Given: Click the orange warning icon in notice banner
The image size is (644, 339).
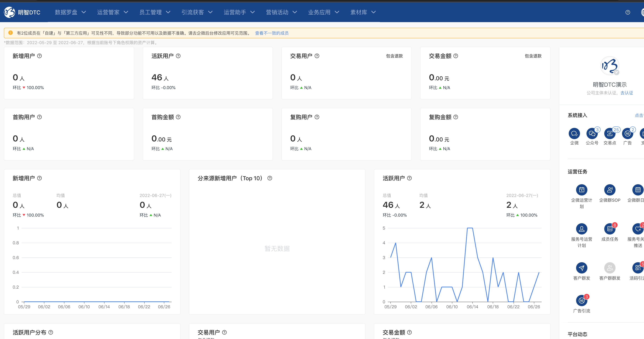Looking at the screenshot, I should (x=11, y=33).
